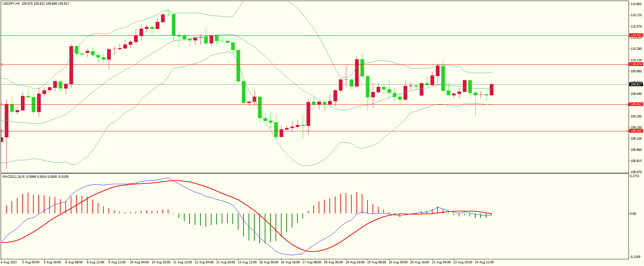Click price scale value 109.985

point(636,71)
